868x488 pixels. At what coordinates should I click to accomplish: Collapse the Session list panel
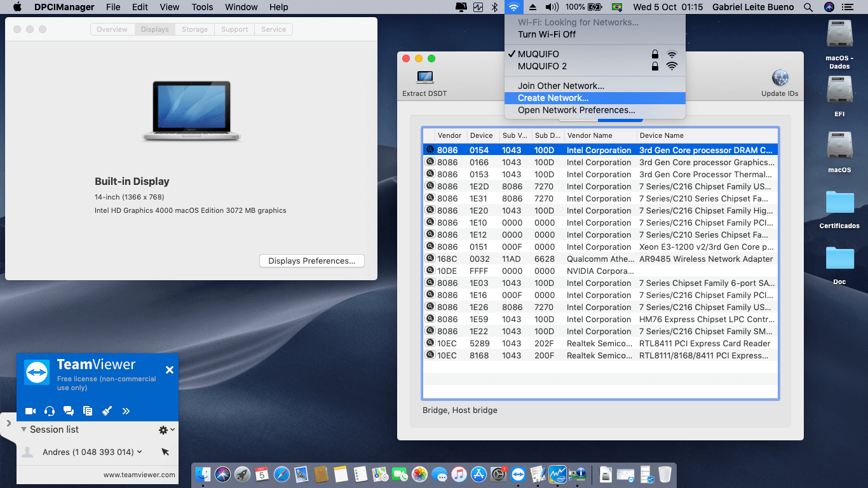pos(23,430)
